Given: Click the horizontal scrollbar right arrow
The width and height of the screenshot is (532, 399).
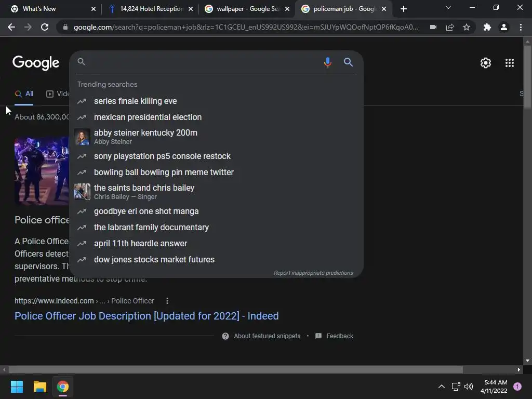Looking at the screenshot, I should pyautogui.click(x=519, y=369).
